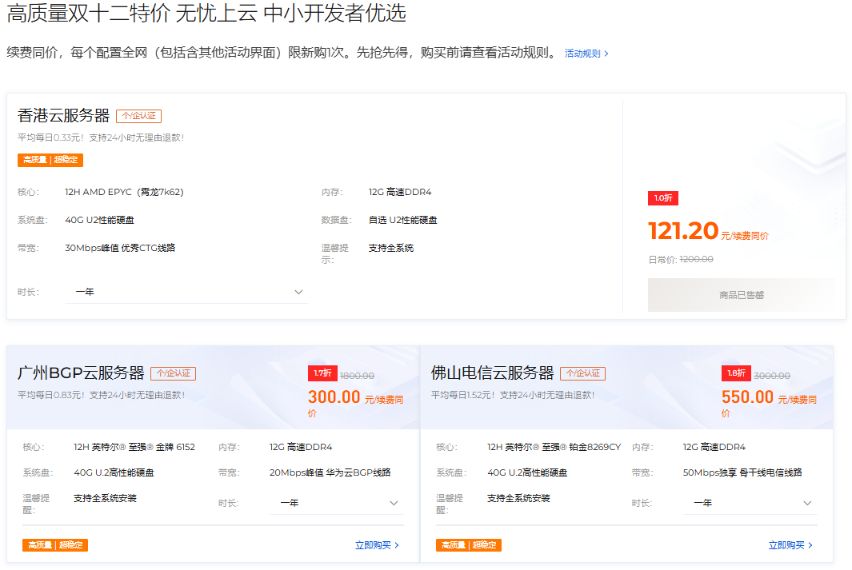852x570 pixels.
Task: Click the red 1.7折 discount badge
Action: tap(321, 373)
